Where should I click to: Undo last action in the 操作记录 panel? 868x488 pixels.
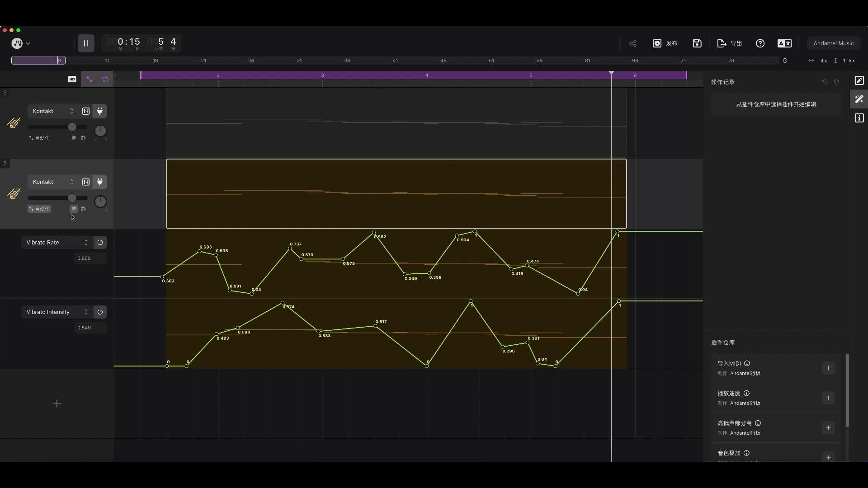click(x=824, y=82)
